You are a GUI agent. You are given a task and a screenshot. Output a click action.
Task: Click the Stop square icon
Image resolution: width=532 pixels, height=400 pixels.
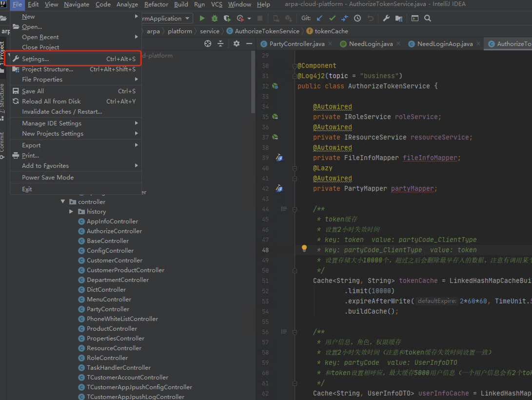click(260, 19)
